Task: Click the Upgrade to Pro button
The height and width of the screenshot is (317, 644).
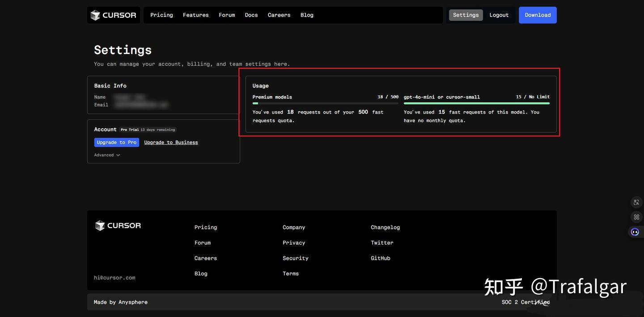Action: tap(116, 142)
